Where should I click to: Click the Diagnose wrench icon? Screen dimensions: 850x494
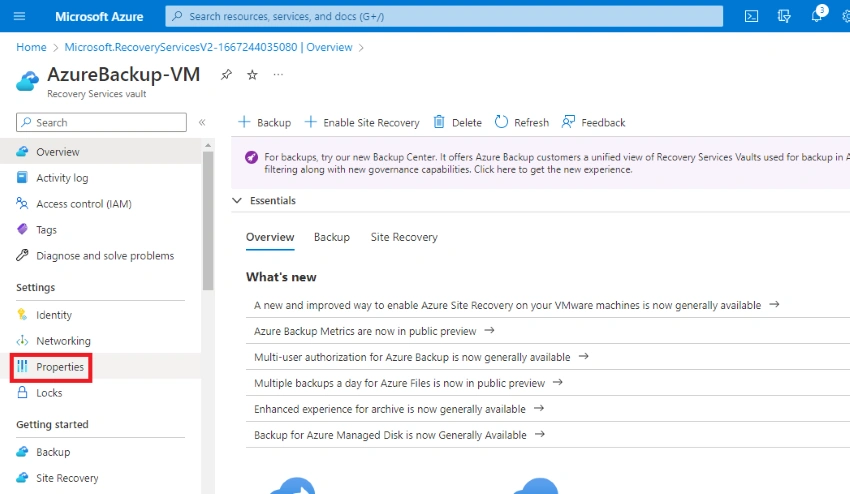coord(22,255)
